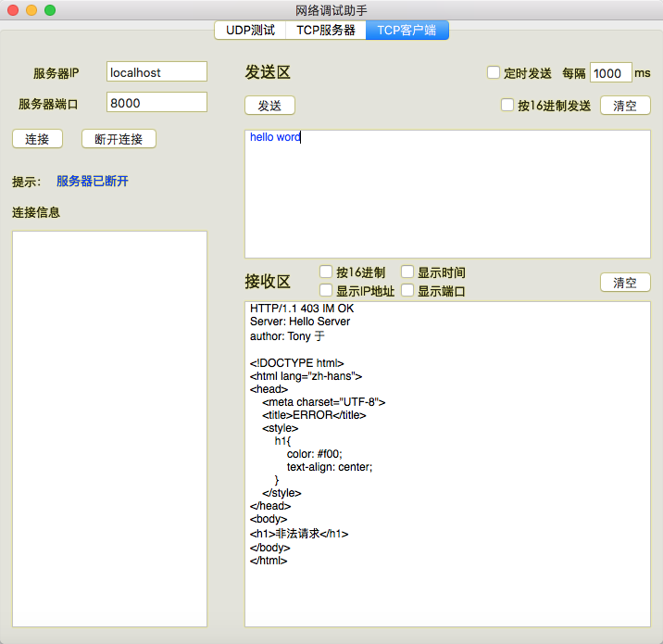Enable the 定时发送 checkbox
Viewport: 663px width, 644px height.
(494, 72)
